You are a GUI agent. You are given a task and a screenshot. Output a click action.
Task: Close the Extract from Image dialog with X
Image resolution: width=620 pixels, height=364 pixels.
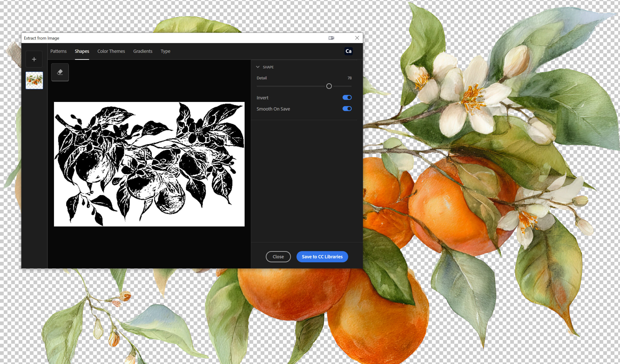[x=357, y=38]
